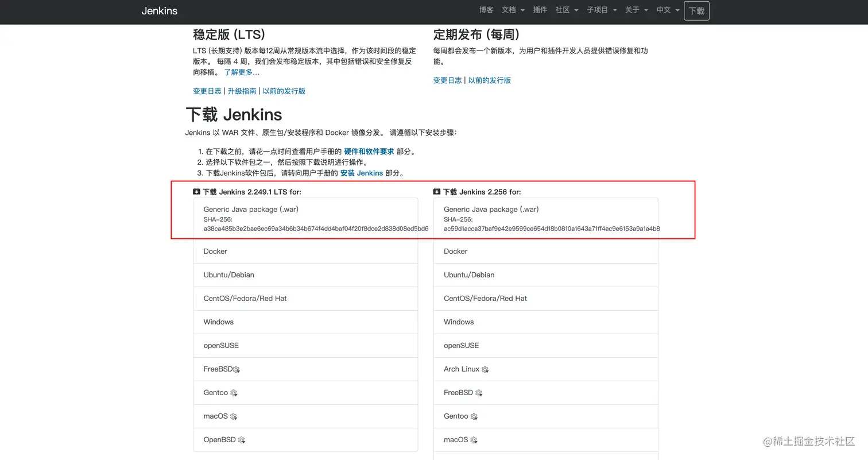
Task: Open the Jenkins home logo link
Action: pos(160,11)
